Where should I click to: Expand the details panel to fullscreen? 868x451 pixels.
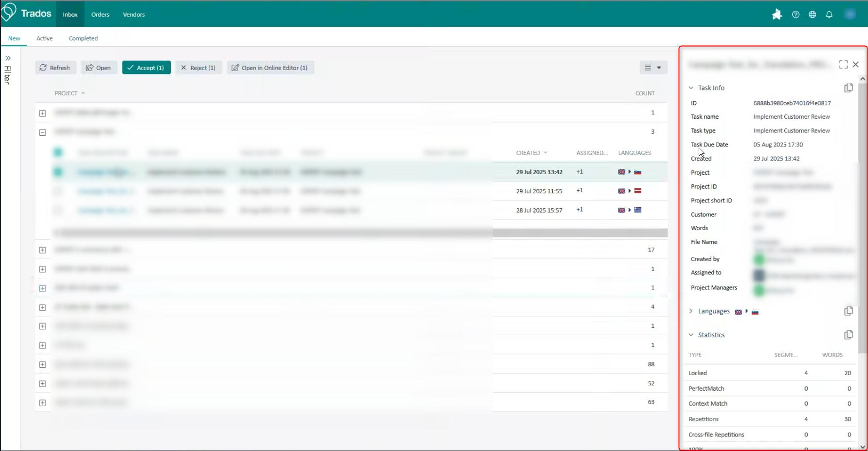coord(844,64)
